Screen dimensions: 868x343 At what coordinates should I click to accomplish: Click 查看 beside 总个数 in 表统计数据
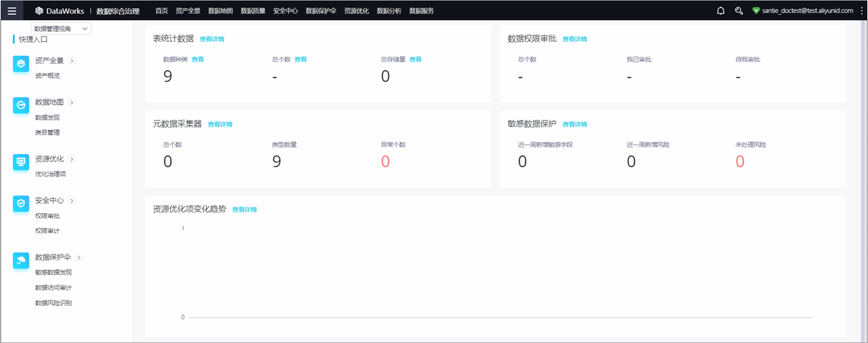301,60
